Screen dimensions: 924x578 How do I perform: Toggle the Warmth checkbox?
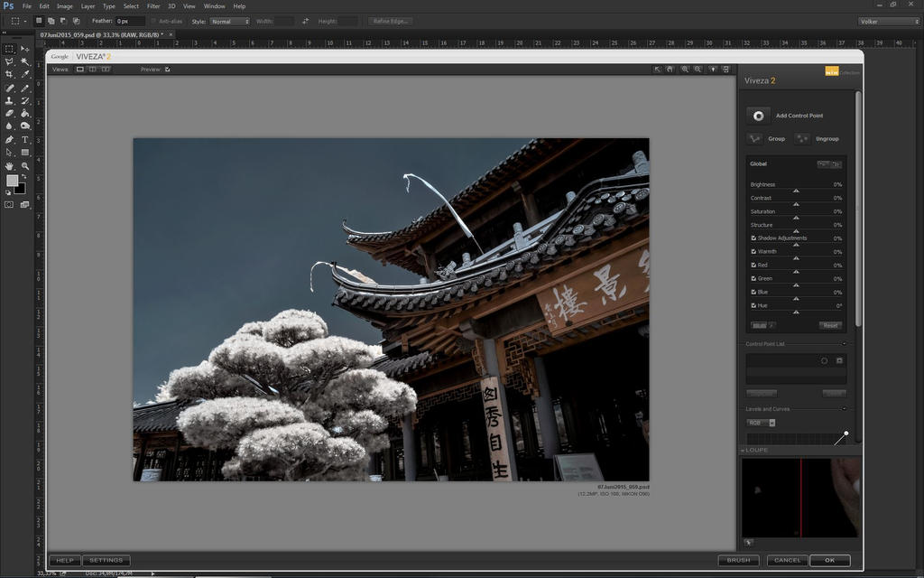753,251
